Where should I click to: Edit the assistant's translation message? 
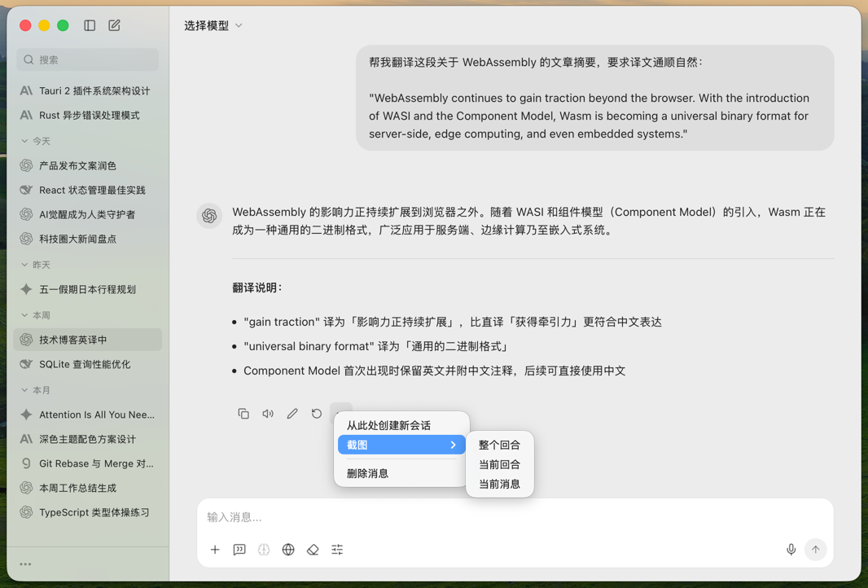click(292, 413)
